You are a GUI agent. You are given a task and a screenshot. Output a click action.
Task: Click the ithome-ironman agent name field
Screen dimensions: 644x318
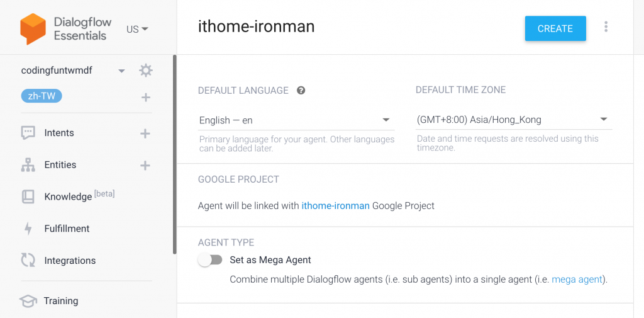pyautogui.click(x=256, y=26)
